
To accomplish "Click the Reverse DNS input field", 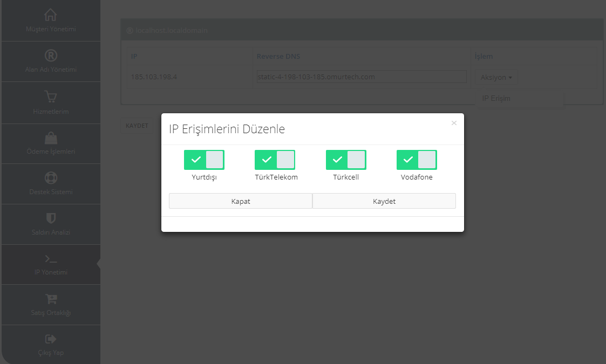I will 362,77.
